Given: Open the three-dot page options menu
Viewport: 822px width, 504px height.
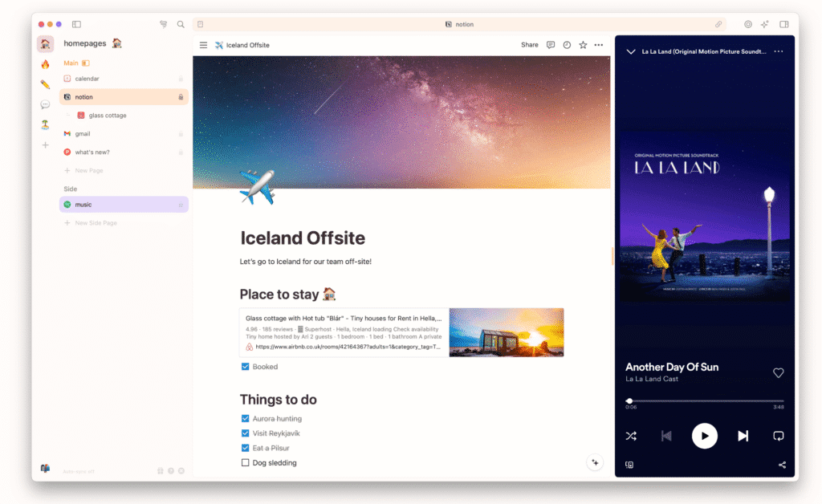Looking at the screenshot, I should tap(598, 45).
